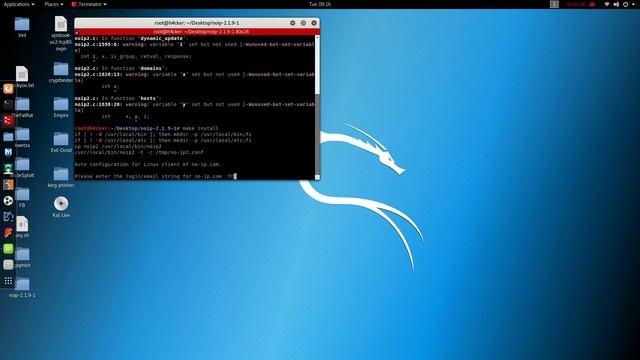Image resolution: width=640 pixels, height=360 pixels.
Task: Click the workspace indicator in top bar
Action: click(554, 4)
